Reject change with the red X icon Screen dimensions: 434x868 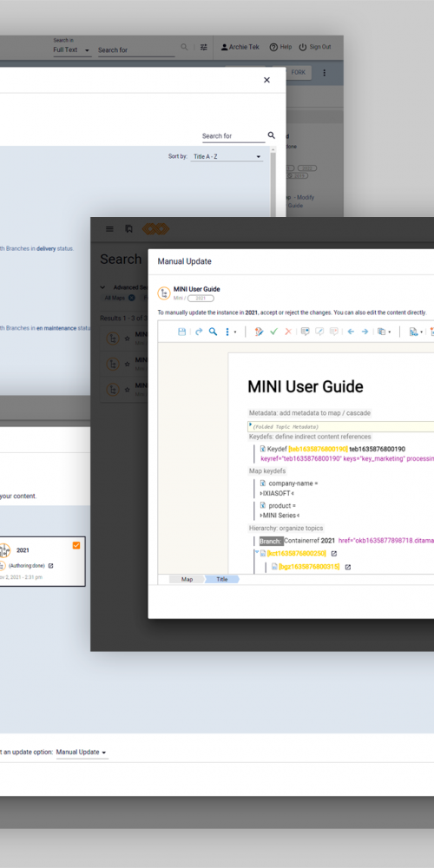288,332
